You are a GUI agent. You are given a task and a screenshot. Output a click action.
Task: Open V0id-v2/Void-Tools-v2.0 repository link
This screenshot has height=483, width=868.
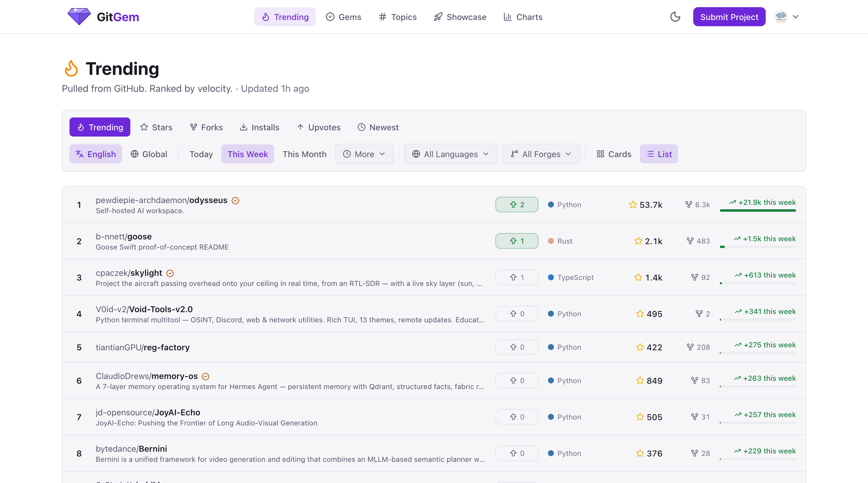pyautogui.click(x=144, y=309)
